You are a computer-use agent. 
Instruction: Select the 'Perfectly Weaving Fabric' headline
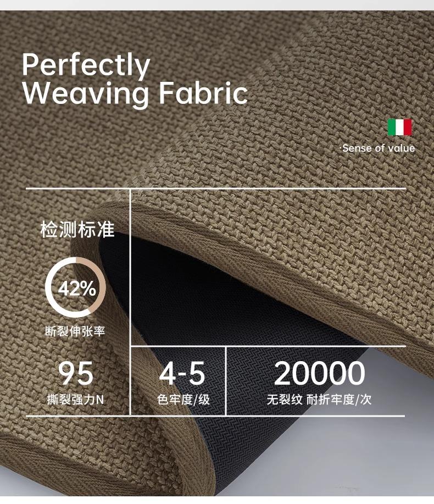click(135, 79)
